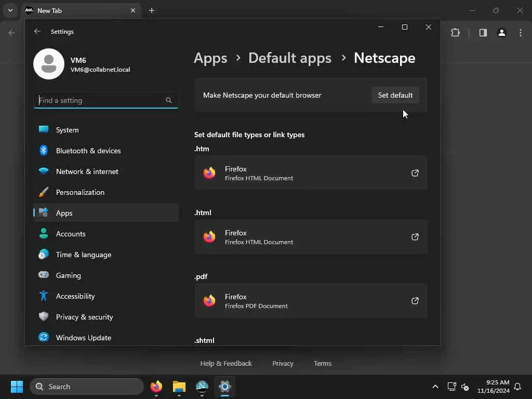
Task: Change the .htm default Firefox entry
Action: [x=311, y=173]
